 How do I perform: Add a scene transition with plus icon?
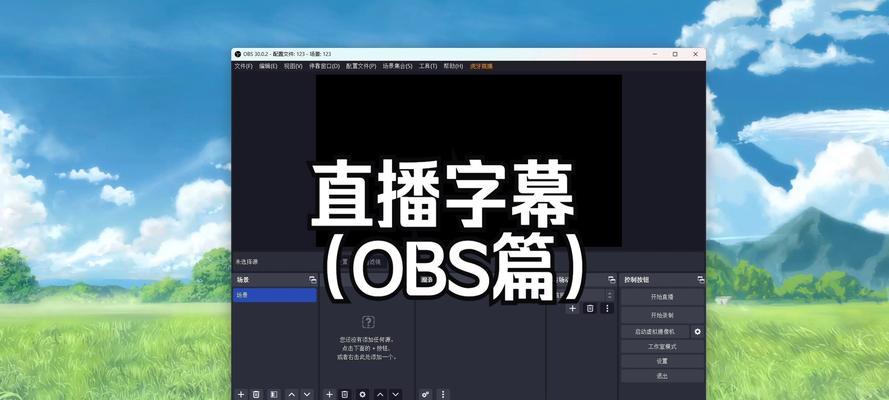(x=573, y=308)
